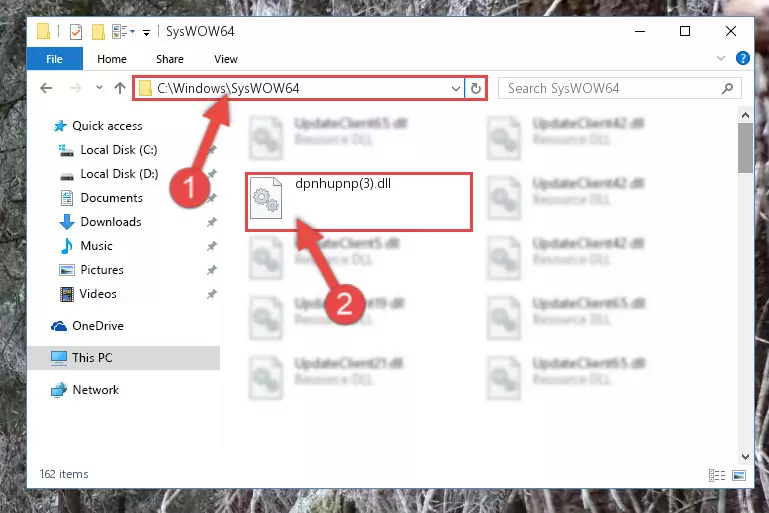Select OneDrive in navigation pane
Viewport: 769px width, 513px height.
(98, 326)
